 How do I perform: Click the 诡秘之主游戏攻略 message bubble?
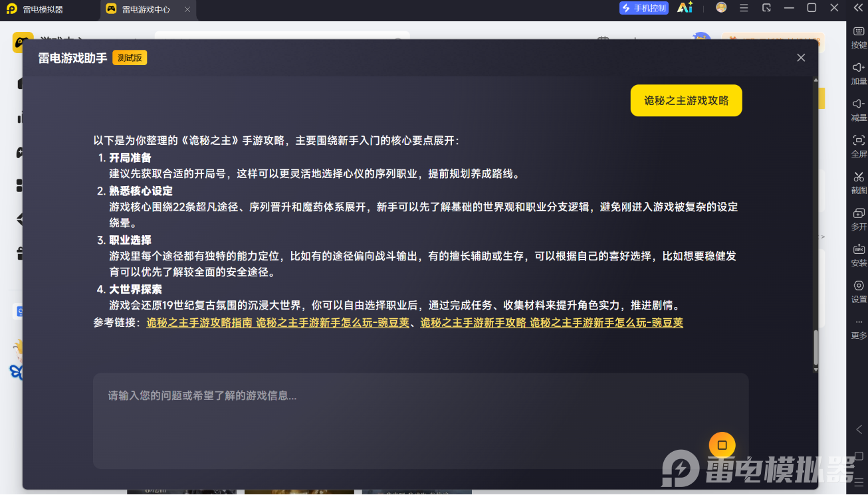click(x=686, y=101)
